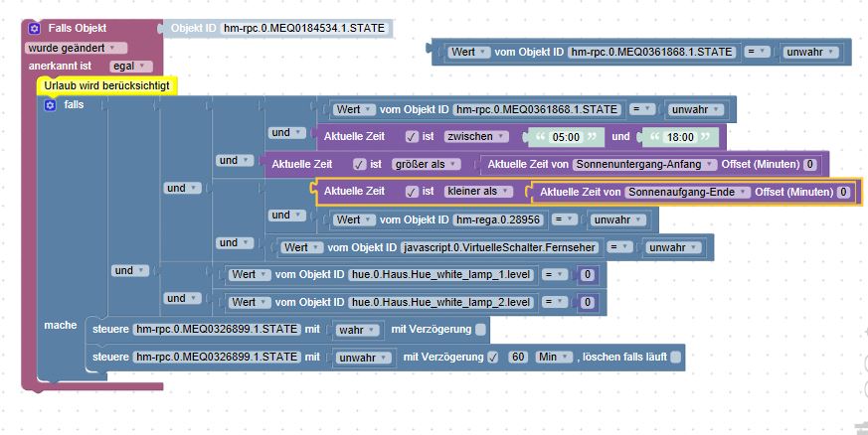This screenshot has width=868, height=435.
Task: Select the object ID in the steuere wahr row
Action: coord(217,330)
